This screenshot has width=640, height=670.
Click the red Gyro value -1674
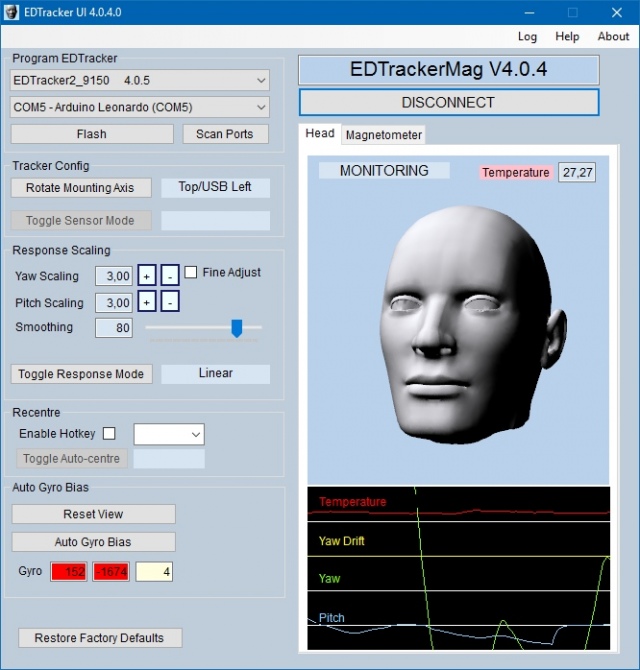[x=111, y=572]
